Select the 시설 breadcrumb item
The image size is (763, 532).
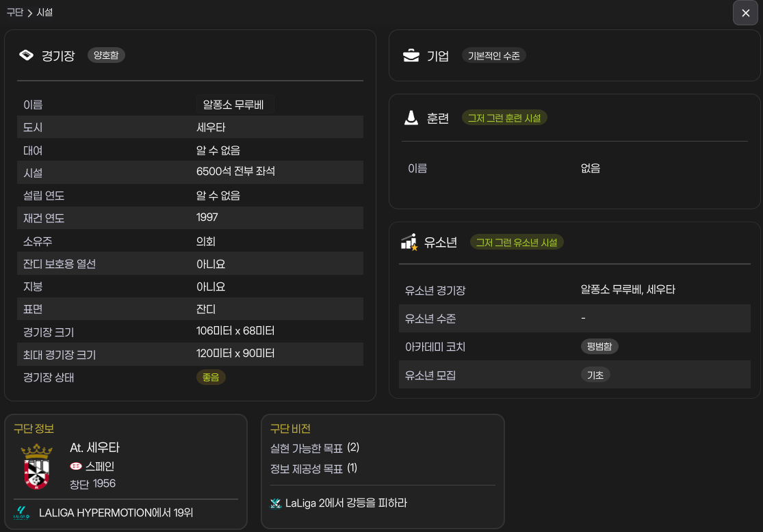coord(44,12)
